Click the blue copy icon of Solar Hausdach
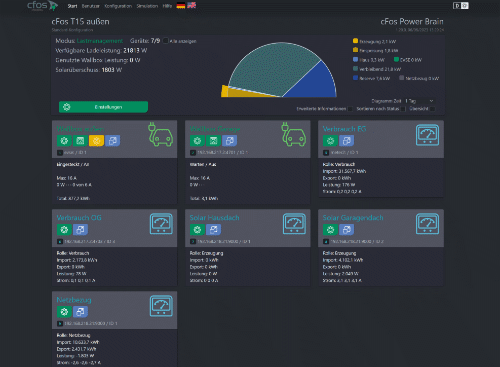Viewport: 500px width, 367px height. coord(213,230)
